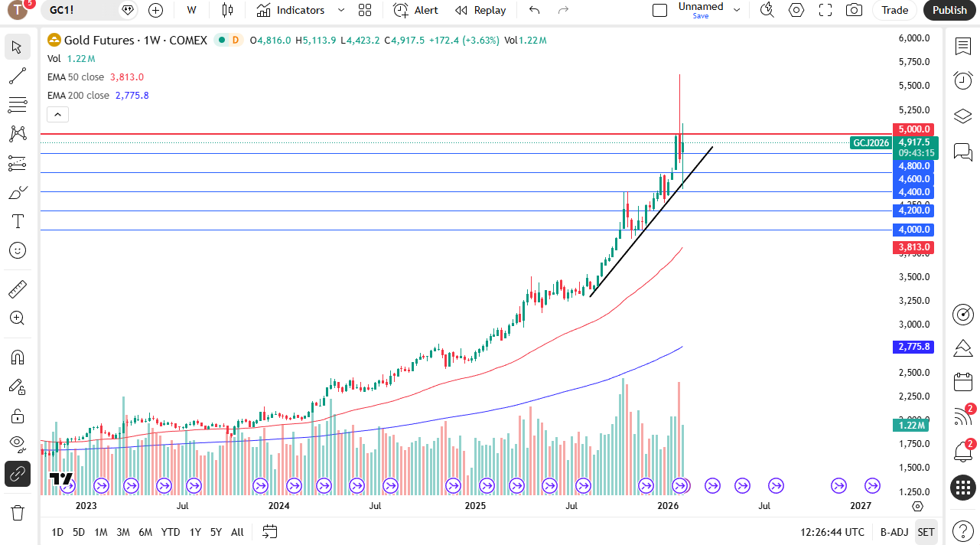Select the brush drawing tool
The image size is (980, 545).
point(17,192)
